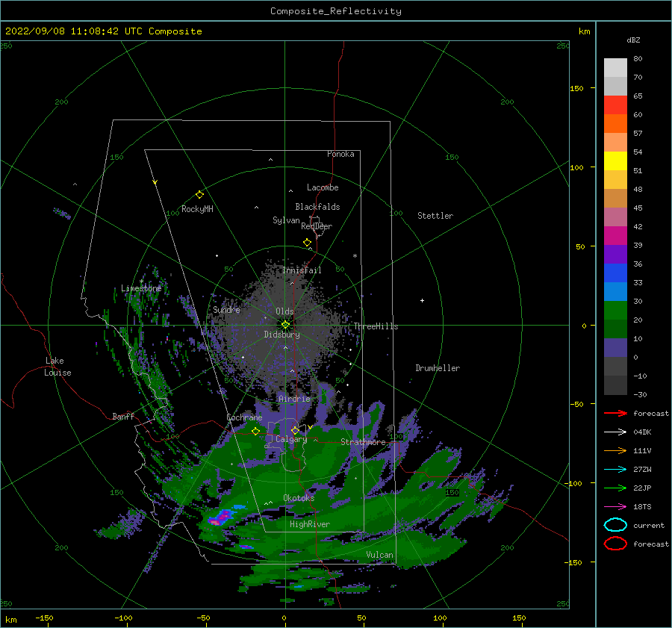Click the Strathmore label
This screenshot has height=628, width=672.
click(363, 442)
